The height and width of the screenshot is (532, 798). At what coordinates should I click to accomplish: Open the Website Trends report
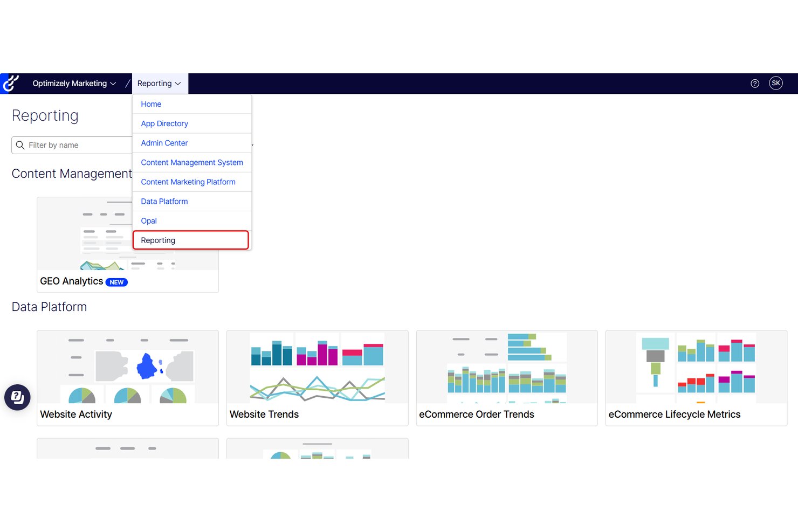click(x=318, y=378)
